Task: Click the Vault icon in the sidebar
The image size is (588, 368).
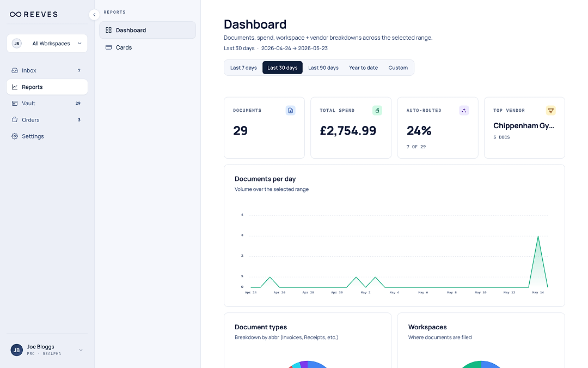Action: pos(15,103)
